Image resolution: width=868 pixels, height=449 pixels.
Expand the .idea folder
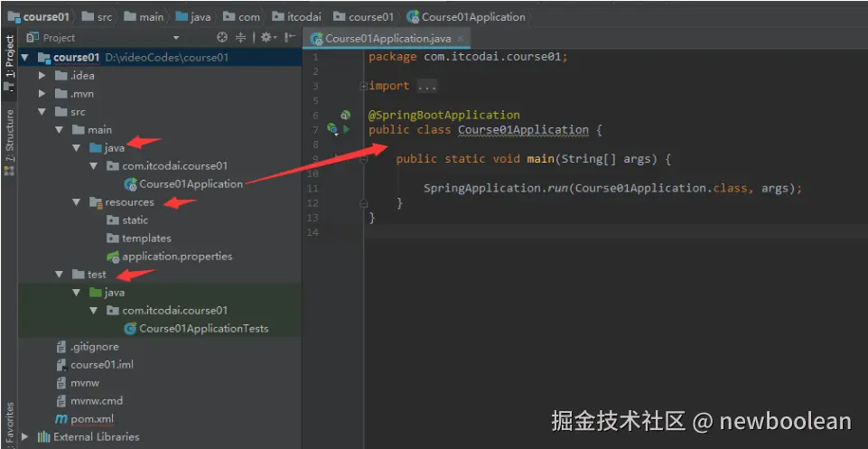pyautogui.click(x=42, y=76)
